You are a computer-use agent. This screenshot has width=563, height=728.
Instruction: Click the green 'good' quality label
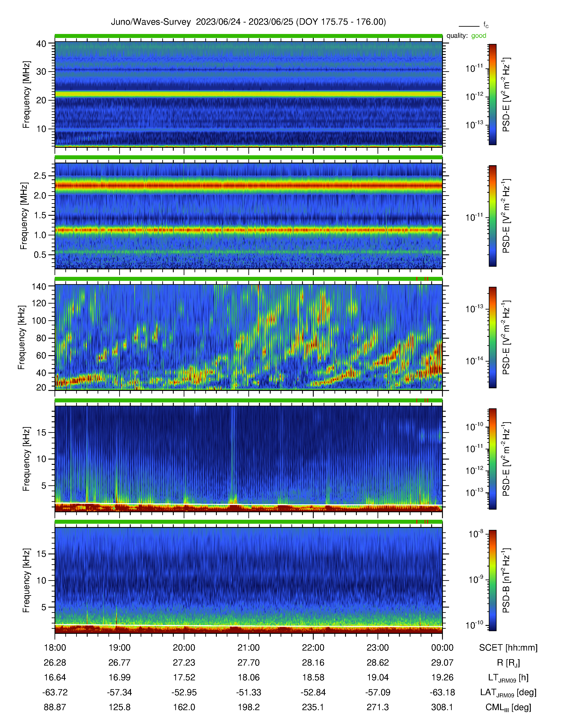coord(479,36)
